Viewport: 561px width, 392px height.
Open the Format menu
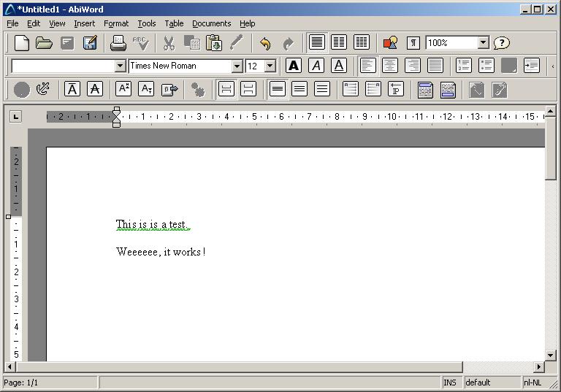(116, 23)
